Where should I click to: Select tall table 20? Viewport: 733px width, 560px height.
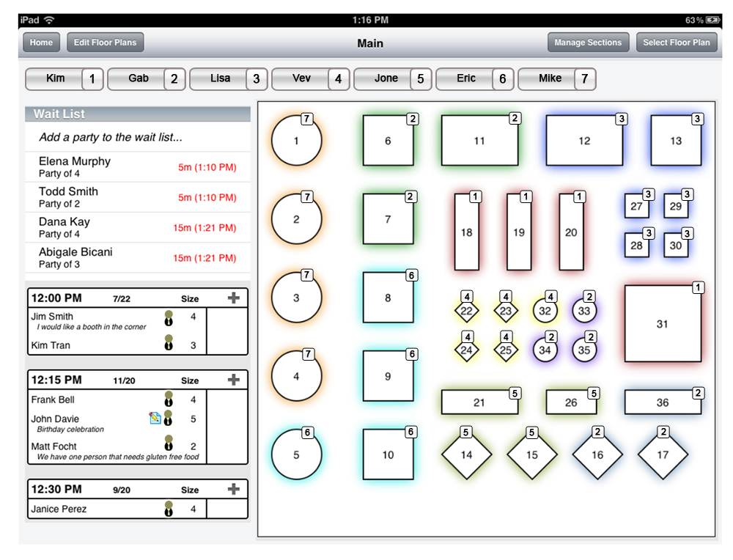pyautogui.click(x=571, y=232)
